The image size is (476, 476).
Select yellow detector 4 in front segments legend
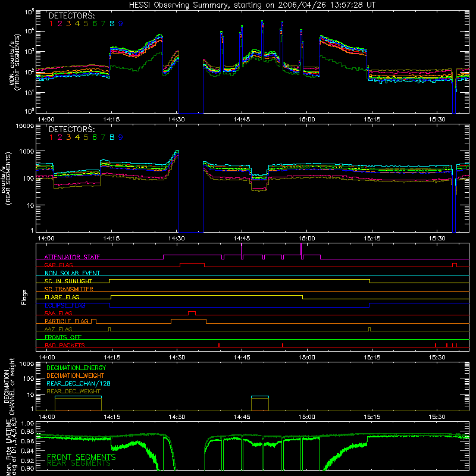click(x=77, y=24)
